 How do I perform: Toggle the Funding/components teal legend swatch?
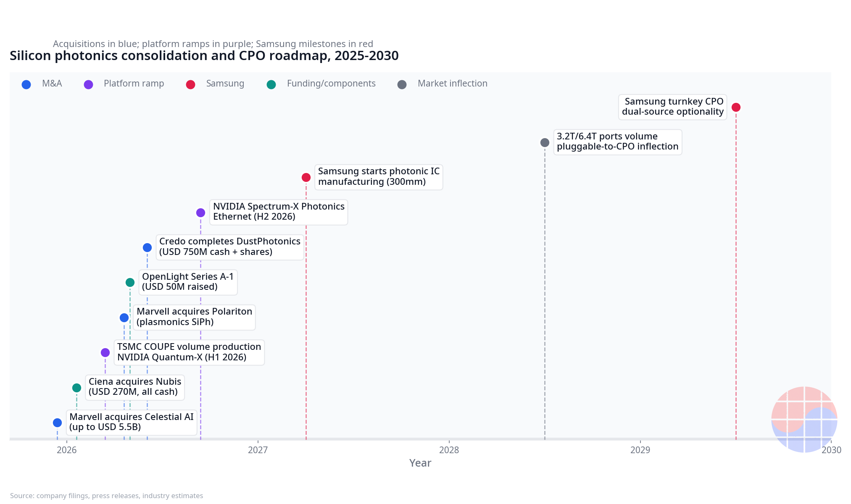pos(271,84)
